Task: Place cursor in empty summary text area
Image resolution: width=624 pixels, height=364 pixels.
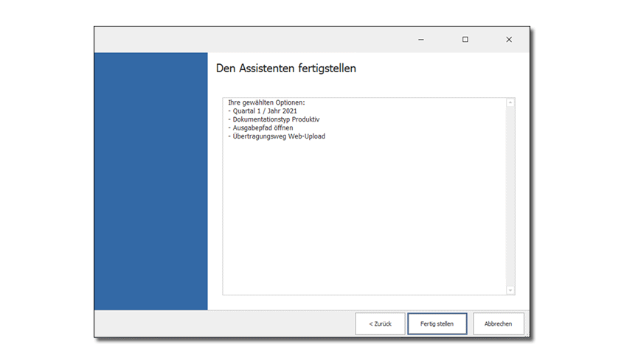Action: pyautogui.click(x=361, y=221)
